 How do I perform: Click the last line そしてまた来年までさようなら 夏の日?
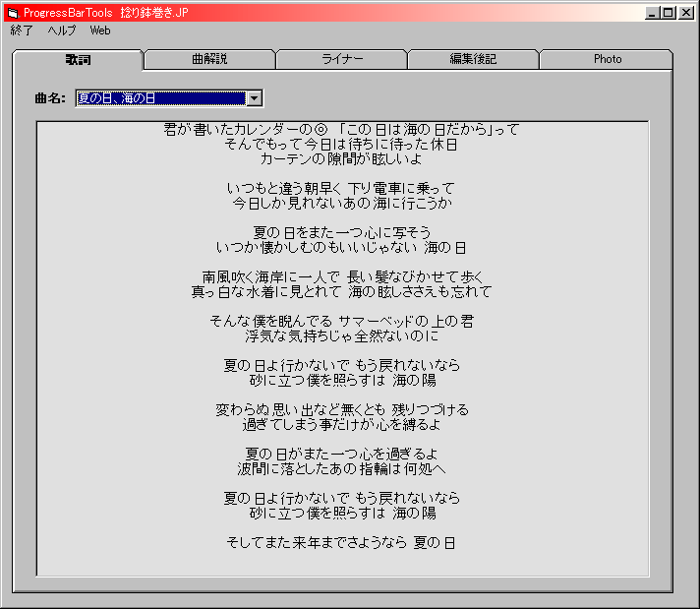341,542
